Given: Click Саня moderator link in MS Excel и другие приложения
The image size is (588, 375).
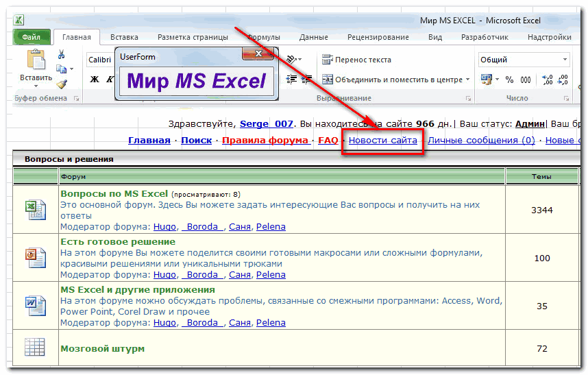Looking at the screenshot, I should (x=240, y=323).
